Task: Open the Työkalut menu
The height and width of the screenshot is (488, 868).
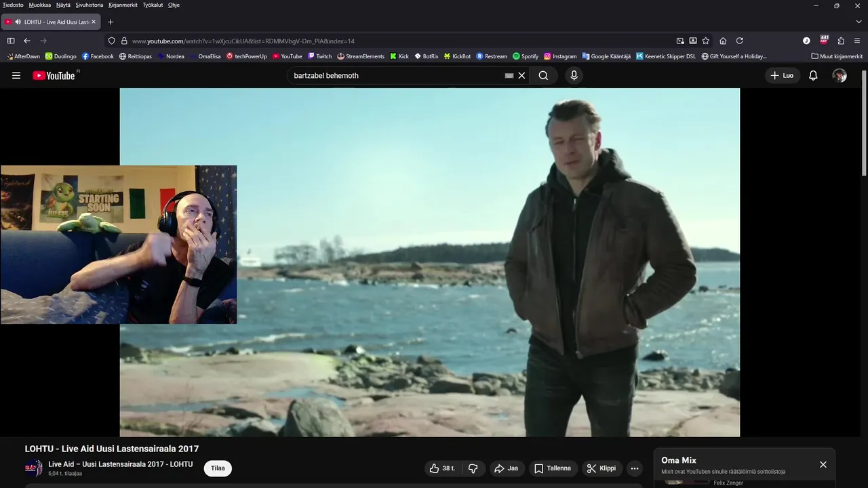Action: point(153,5)
